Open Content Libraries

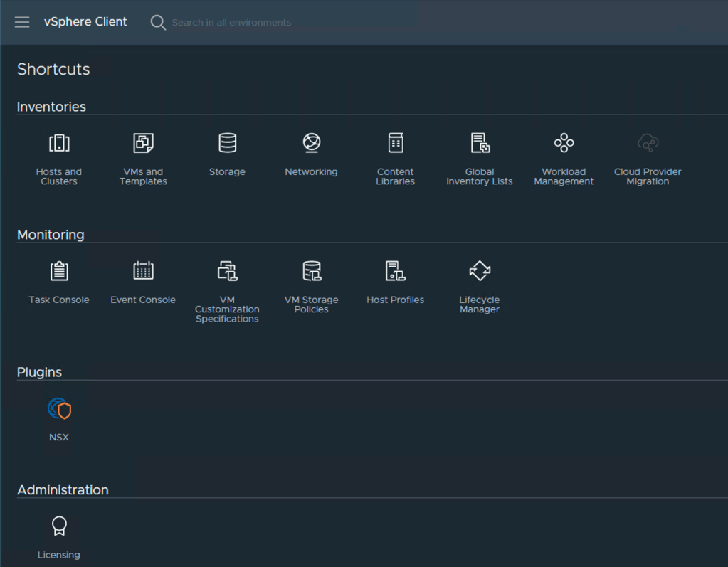coord(396,144)
